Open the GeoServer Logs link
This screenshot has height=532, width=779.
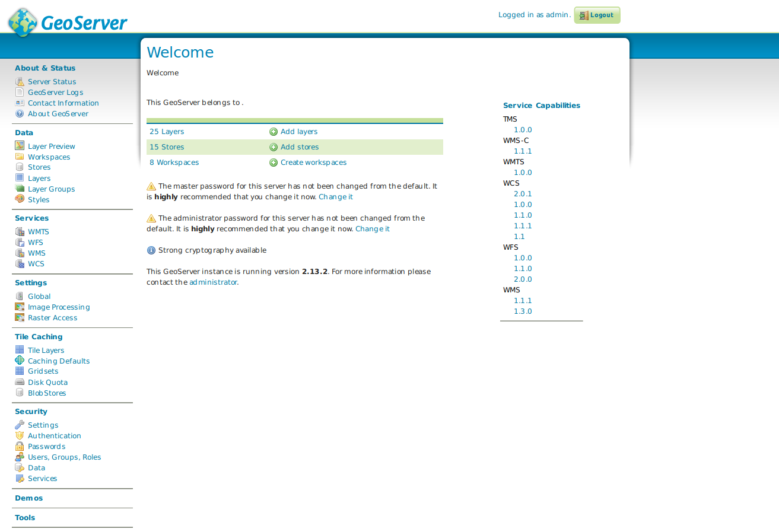[56, 93]
